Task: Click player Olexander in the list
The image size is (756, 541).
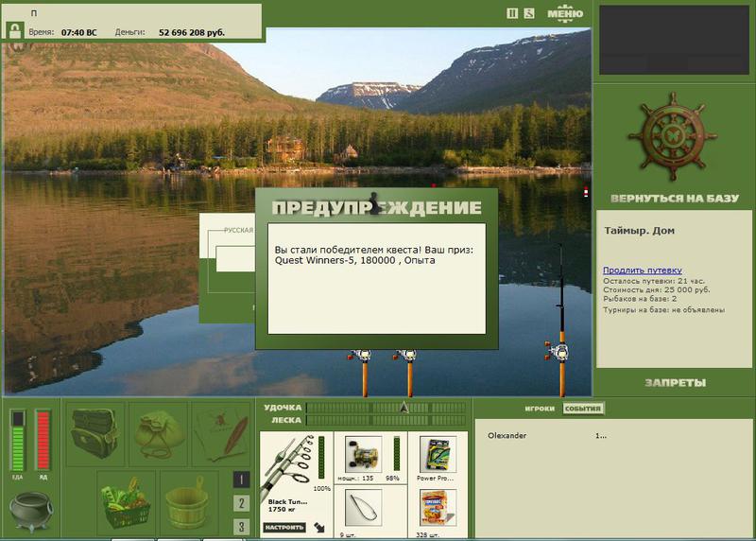Action: click(507, 435)
